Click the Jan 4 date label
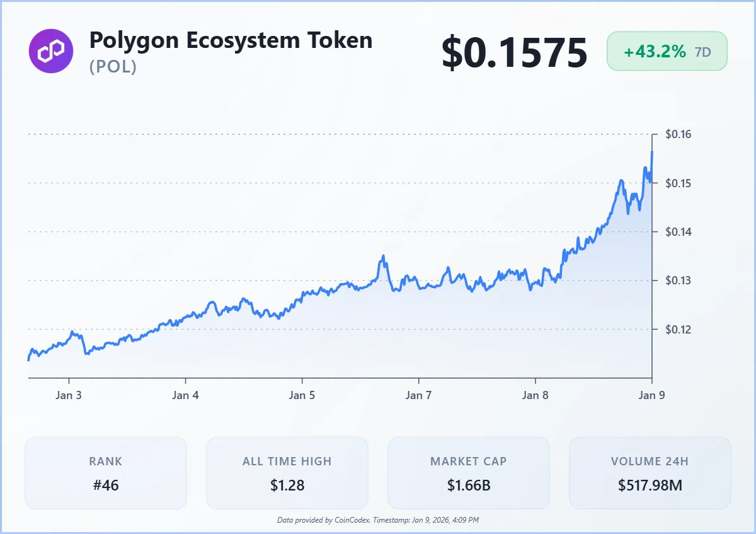The width and height of the screenshot is (756, 534). (x=185, y=395)
